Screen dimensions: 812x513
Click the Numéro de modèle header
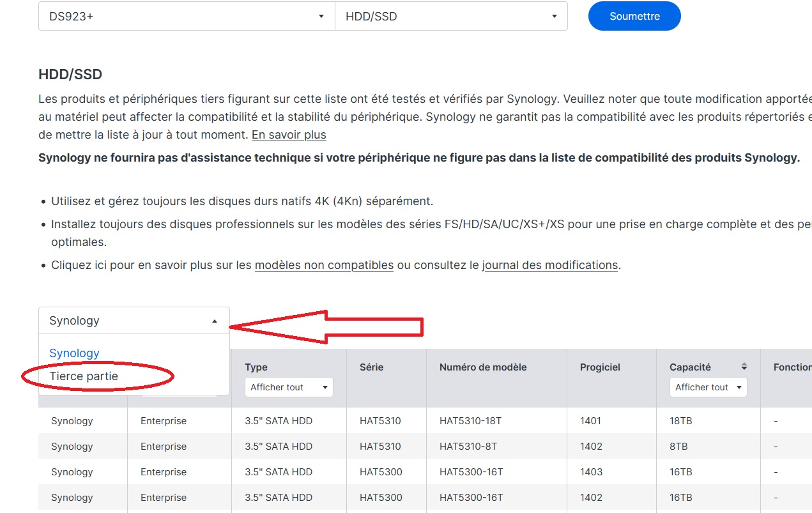pyautogui.click(x=483, y=367)
